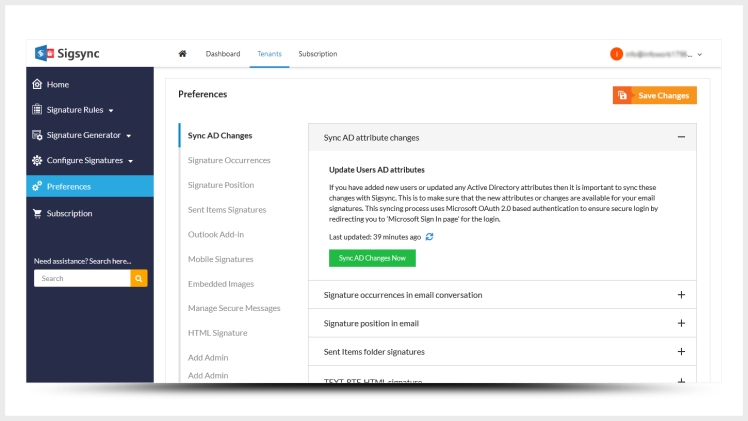Expand Sent Items folder signatures section
748x421 pixels.
[x=680, y=351]
